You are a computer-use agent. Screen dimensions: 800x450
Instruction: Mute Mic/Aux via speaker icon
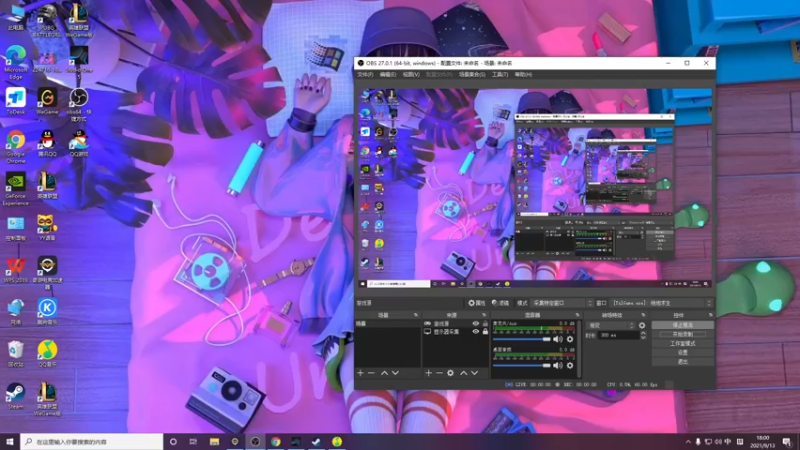coord(558,339)
